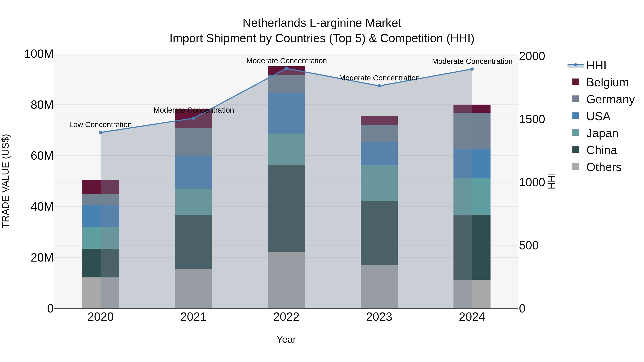This screenshot has width=644, height=362.
Task: Select the Others segment of 2023 bar
Action: pyautogui.click(x=379, y=287)
